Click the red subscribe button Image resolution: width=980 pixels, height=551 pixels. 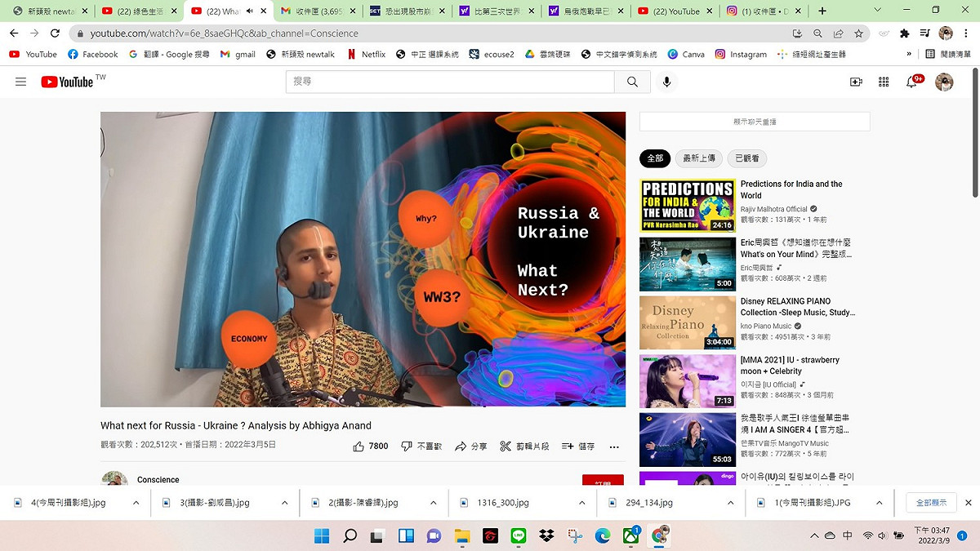pos(603,480)
